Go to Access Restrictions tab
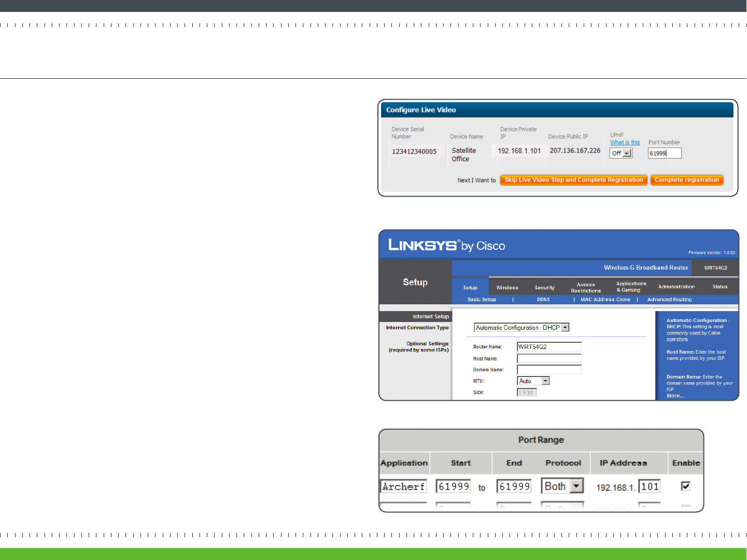This screenshot has width=747, height=560. pyautogui.click(x=586, y=287)
